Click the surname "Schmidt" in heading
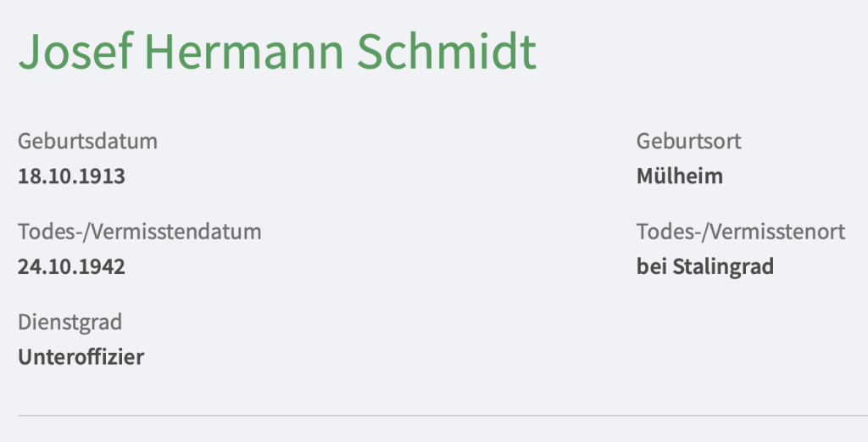 pos(446,53)
